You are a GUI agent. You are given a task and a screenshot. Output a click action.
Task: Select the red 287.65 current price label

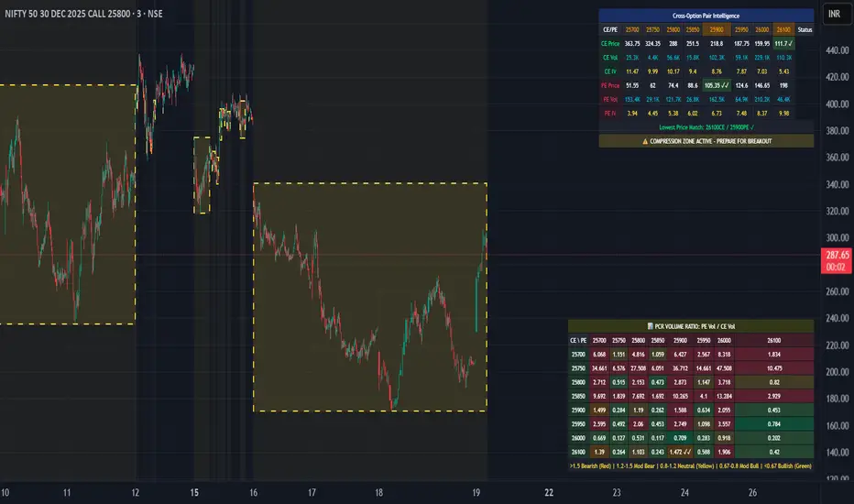(836, 261)
